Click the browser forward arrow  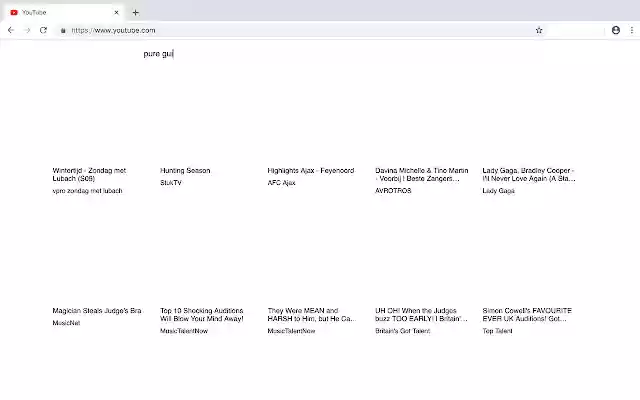tap(27, 30)
